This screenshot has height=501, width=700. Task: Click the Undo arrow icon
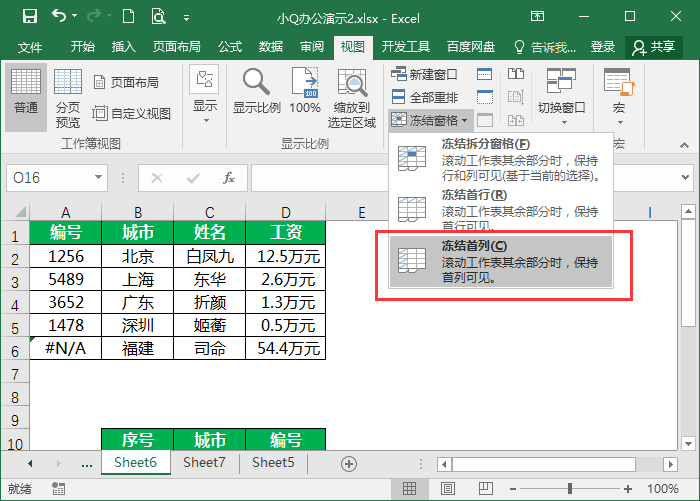pos(59,16)
